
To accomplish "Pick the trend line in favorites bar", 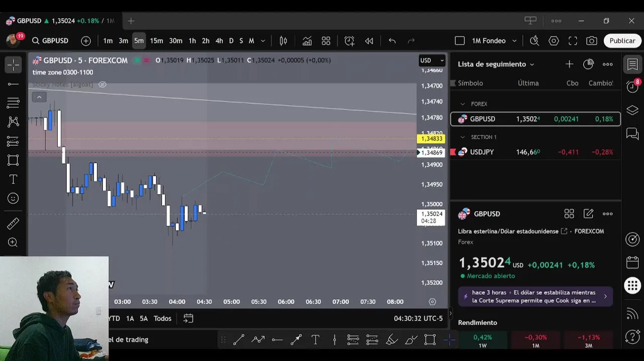I will pos(238,340).
